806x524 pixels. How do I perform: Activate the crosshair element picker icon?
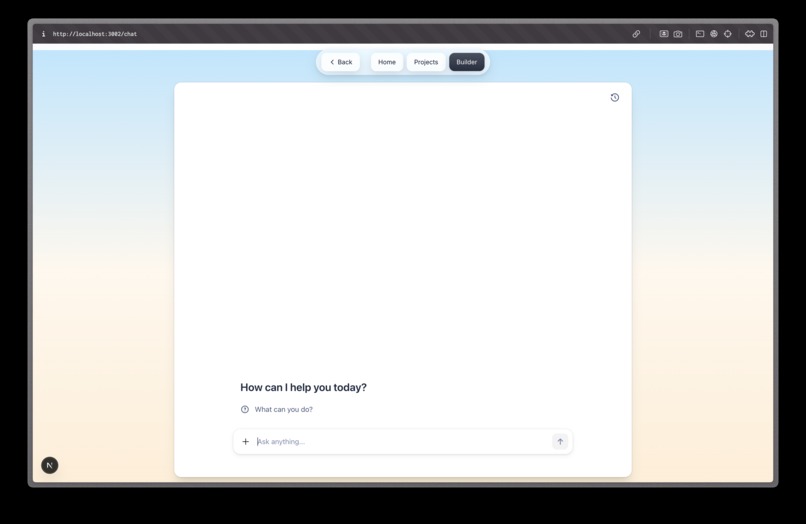tap(728, 34)
